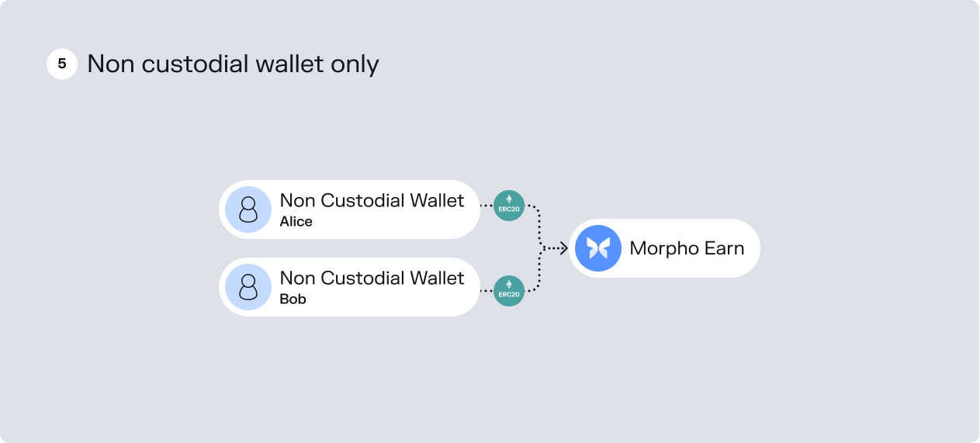980x443 pixels.
Task: Click Bob's user avatar icon
Action: point(248,287)
